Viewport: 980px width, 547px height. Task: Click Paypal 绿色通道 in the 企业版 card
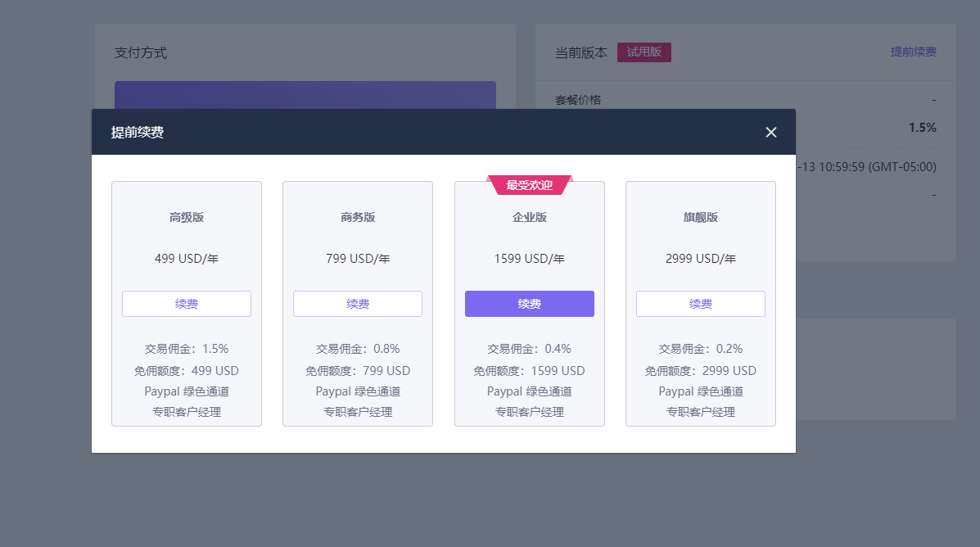(530, 391)
